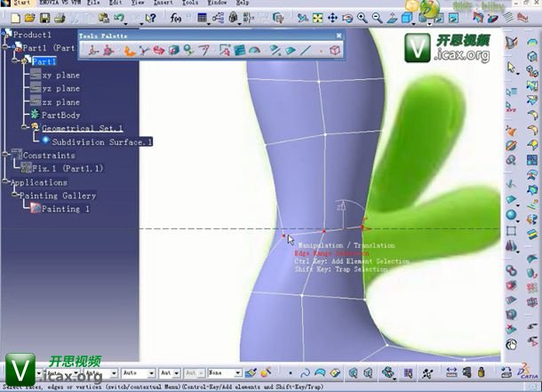Screen dimensions: 542x392
Task: Click the Normal View icon
Action: pos(392,18)
